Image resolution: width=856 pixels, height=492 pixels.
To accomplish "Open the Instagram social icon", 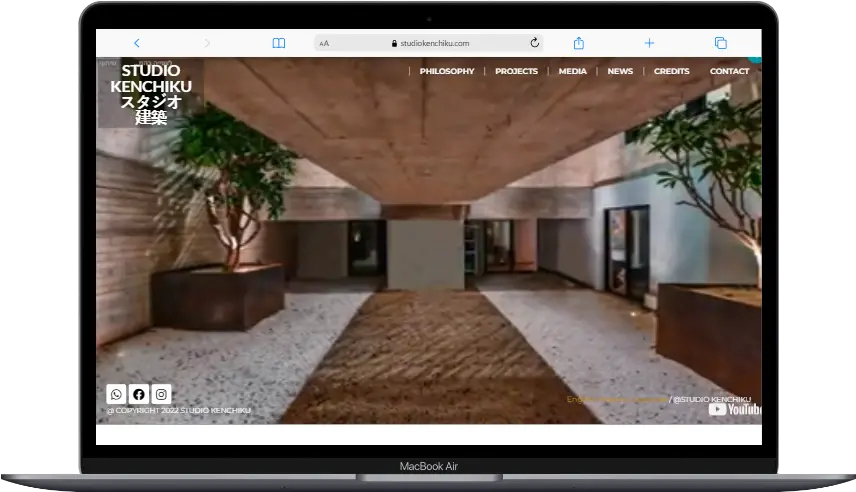I will click(161, 394).
